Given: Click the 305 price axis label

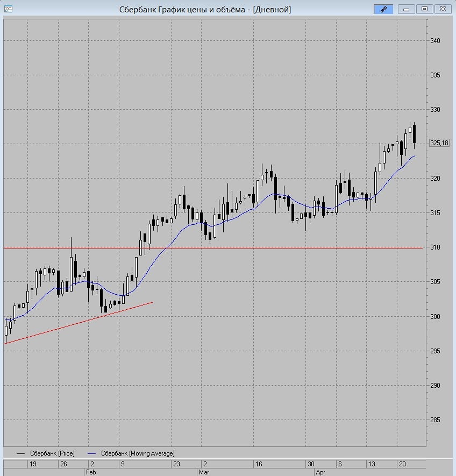Looking at the screenshot, I should point(435,282).
